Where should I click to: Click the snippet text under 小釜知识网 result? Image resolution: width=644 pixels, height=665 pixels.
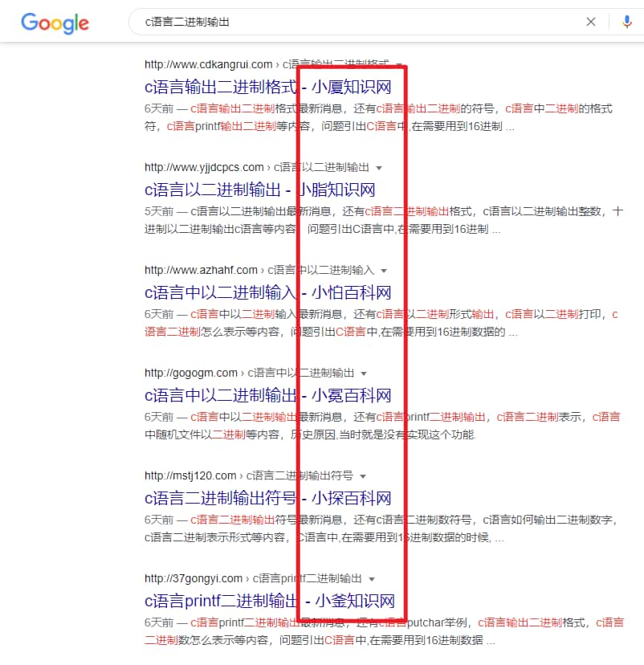(384, 631)
